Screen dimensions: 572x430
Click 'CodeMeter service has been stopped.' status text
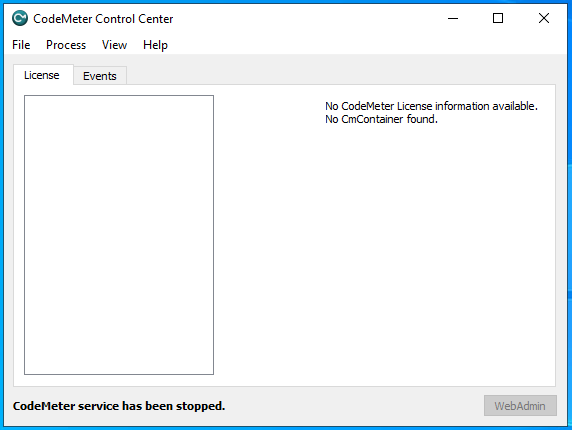point(119,406)
